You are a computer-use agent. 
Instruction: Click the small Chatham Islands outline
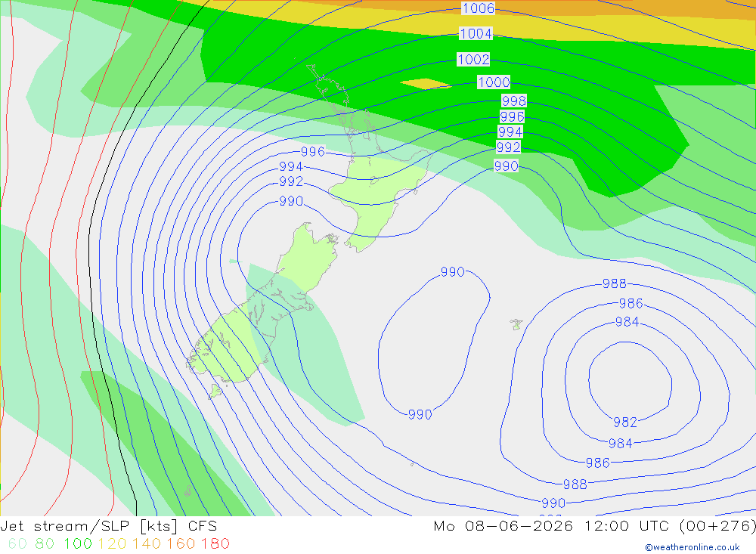[x=516, y=324]
